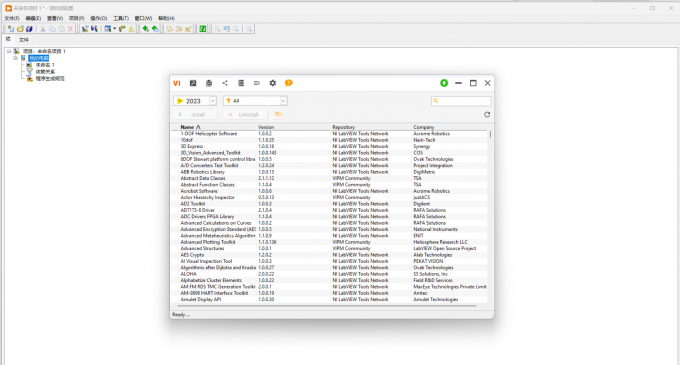Click version cell 1.0.0.143
The height and width of the screenshot is (365, 680).
[x=267, y=153]
